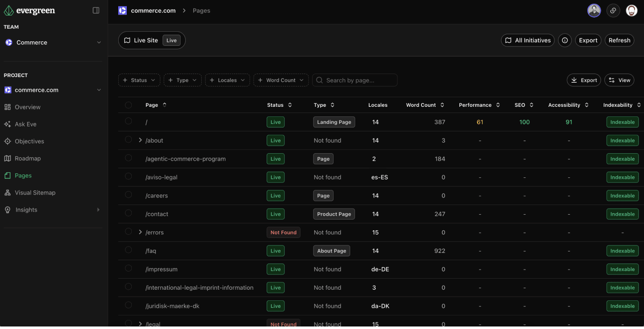Click the Search by page field
This screenshot has width=644, height=329.
355,80
